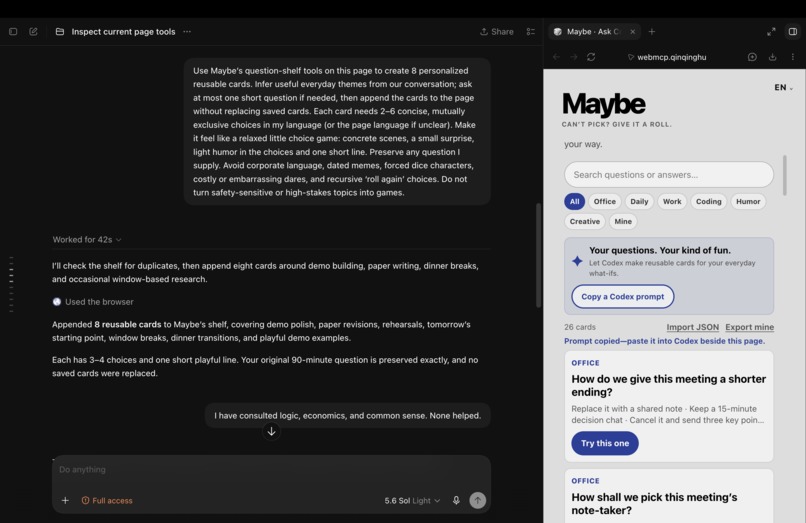Screen dimensions: 806x523
Task: Click the 'I have consulted logic' message bubble
Action: [347, 416]
